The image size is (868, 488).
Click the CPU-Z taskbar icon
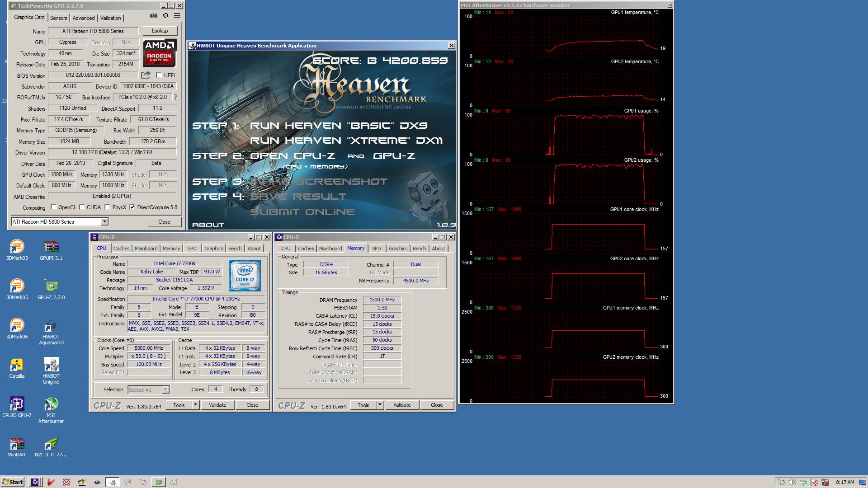click(x=35, y=482)
